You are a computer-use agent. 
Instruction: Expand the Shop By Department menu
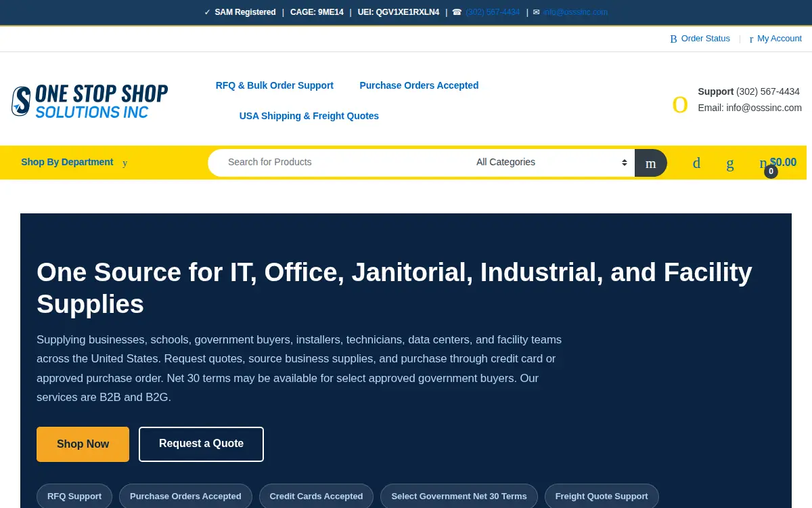[67, 162]
